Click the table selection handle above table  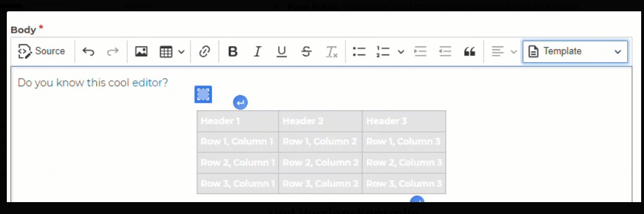click(203, 95)
